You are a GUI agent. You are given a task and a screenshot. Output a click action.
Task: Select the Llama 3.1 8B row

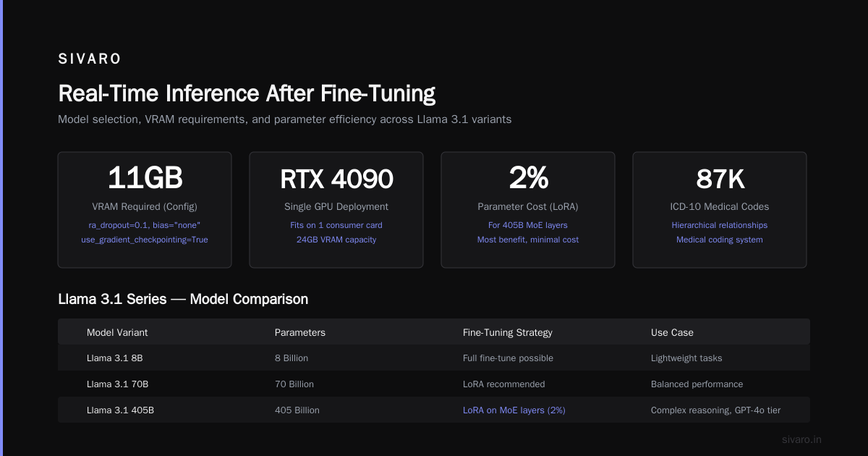pos(434,358)
